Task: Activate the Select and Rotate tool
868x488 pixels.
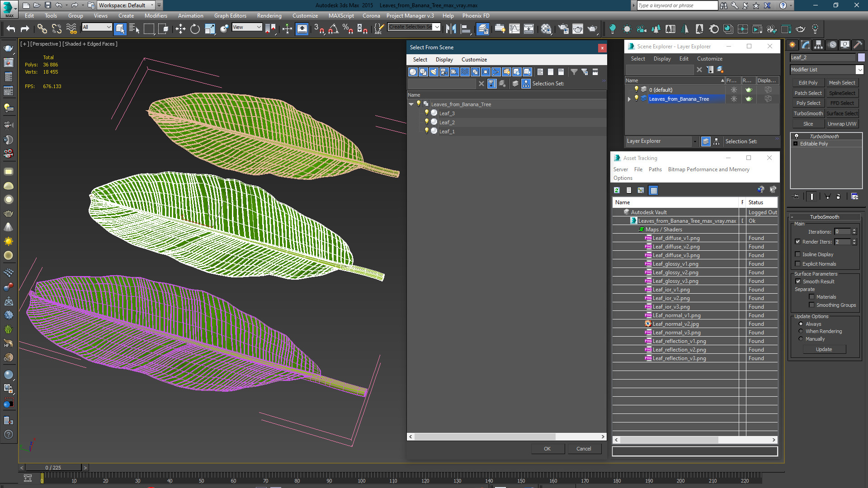Action: point(195,29)
